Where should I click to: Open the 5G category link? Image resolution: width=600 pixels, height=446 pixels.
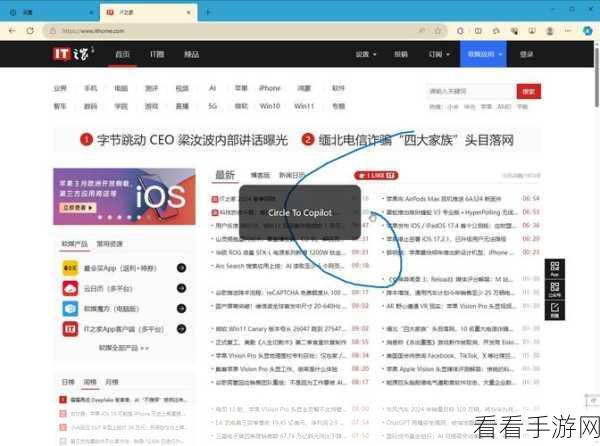pyautogui.click(x=212, y=106)
